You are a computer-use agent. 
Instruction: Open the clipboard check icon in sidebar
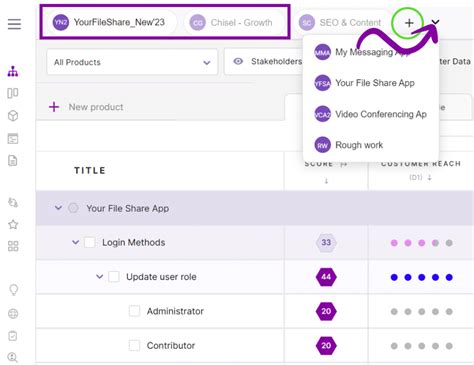click(x=13, y=336)
